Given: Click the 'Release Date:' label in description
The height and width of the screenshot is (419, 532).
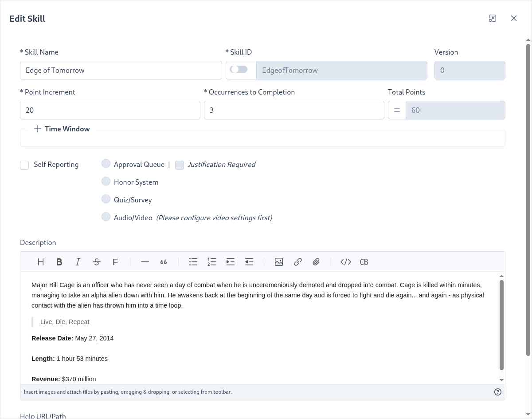Looking at the screenshot, I should pyautogui.click(x=52, y=338).
